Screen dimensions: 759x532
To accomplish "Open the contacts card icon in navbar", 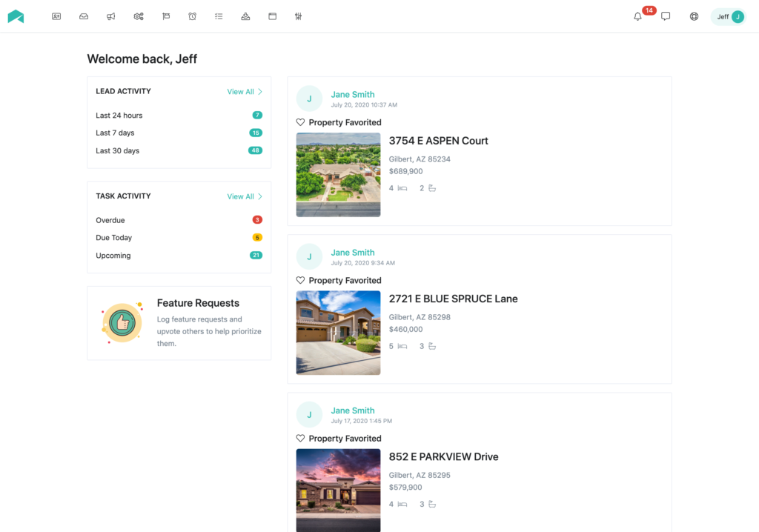I will [x=56, y=16].
